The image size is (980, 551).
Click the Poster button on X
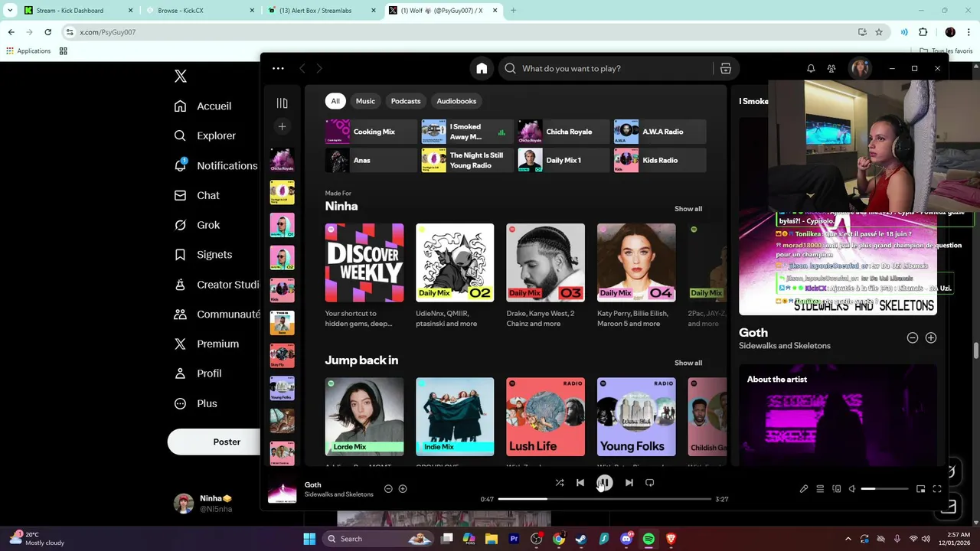(214, 442)
